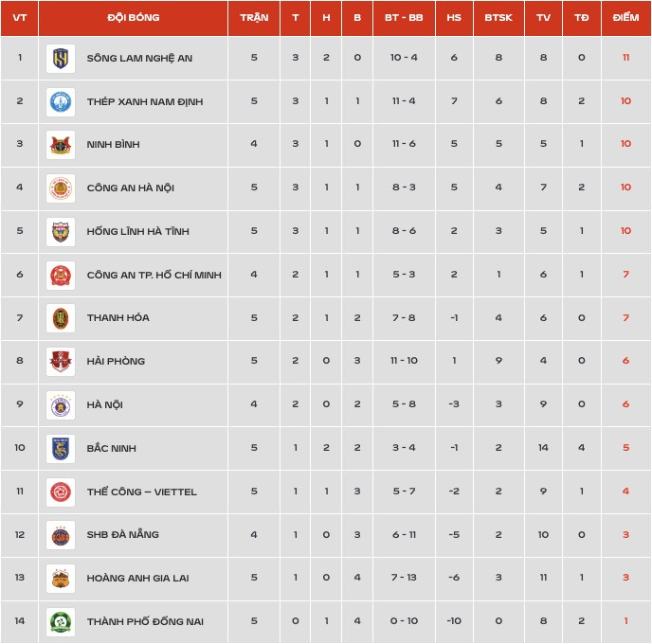Click the Hoàng Anh Gia Lai logo
652x644 pixels.
tap(61, 579)
